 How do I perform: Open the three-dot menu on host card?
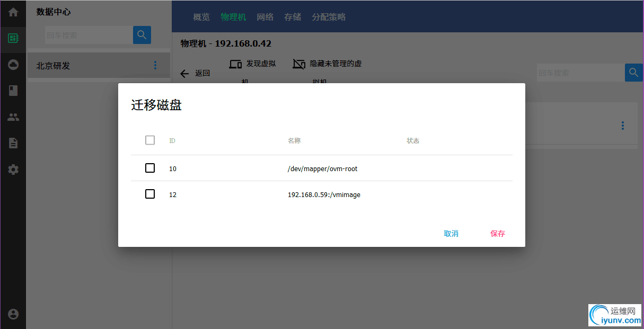point(623,126)
